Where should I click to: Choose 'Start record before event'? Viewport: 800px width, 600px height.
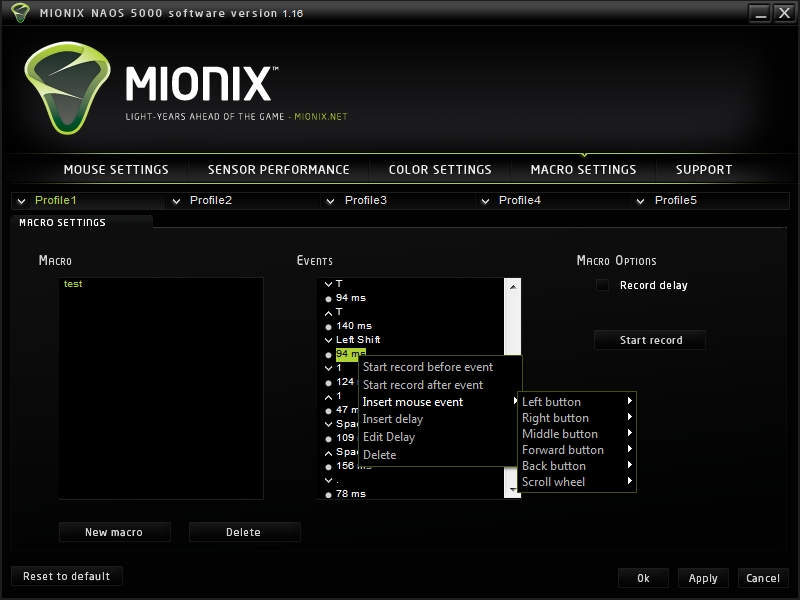[428, 367]
